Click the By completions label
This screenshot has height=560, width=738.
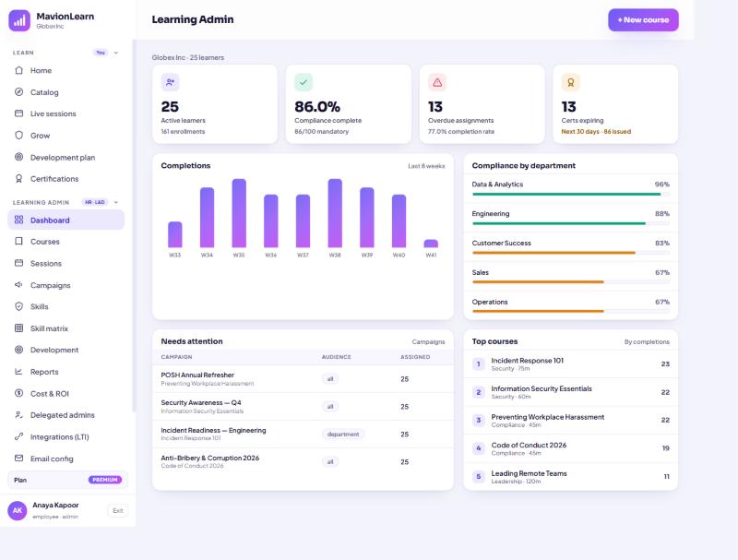647,341
